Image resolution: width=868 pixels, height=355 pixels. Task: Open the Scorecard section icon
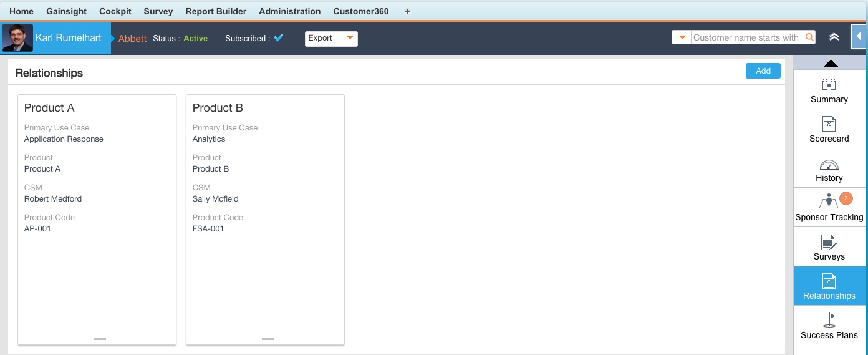(829, 124)
